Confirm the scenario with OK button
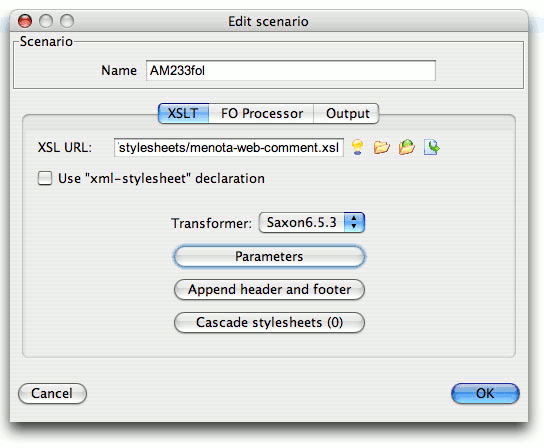Image resolution: width=544 pixels, height=448 pixels. (x=485, y=394)
